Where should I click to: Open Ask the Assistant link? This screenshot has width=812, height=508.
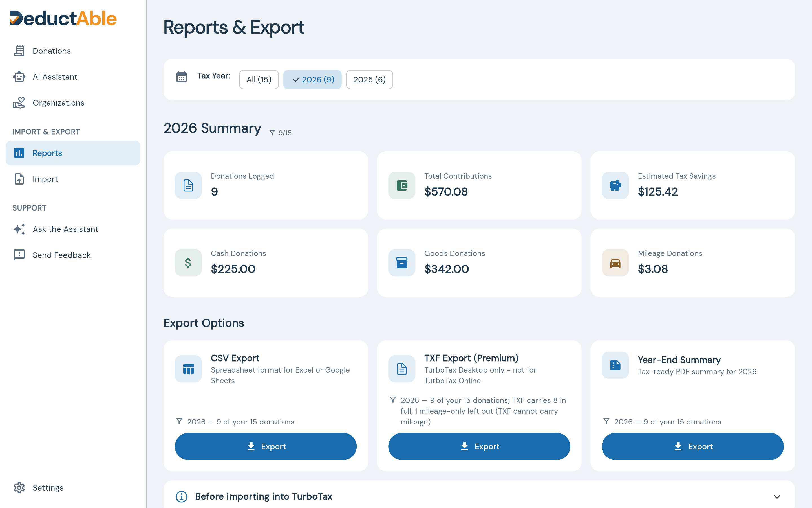pyautogui.click(x=73, y=229)
